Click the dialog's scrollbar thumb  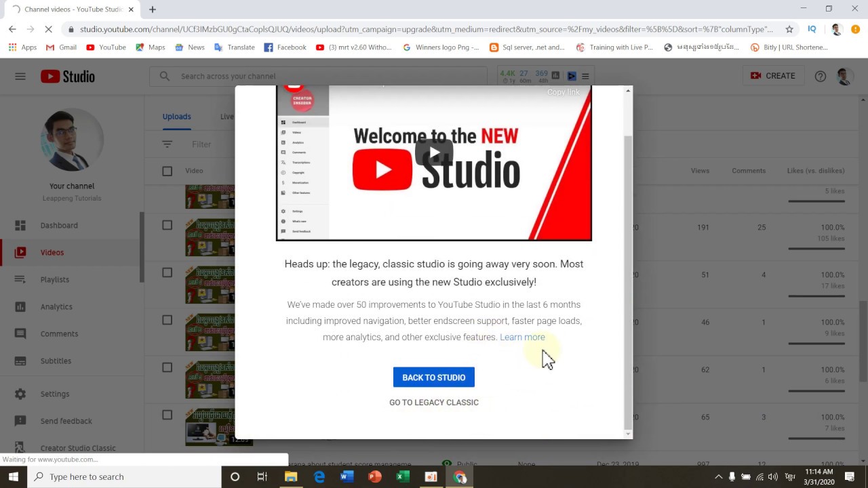(628, 281)
